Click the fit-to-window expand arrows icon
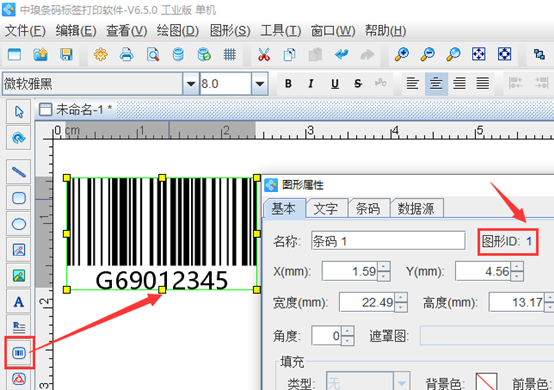Screen dimensions: 554x390 point(479,54)
